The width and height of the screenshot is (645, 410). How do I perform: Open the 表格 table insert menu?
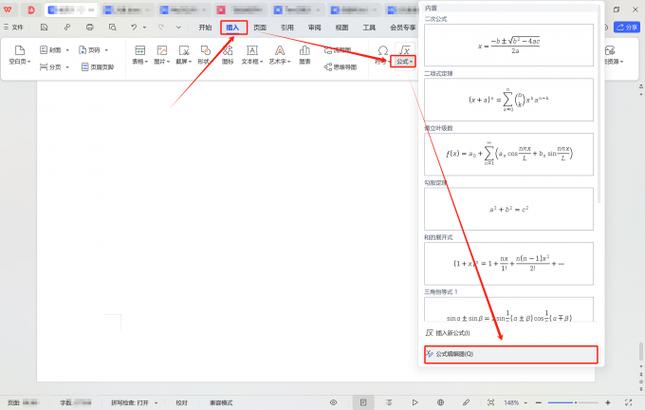tap(140, 55)
